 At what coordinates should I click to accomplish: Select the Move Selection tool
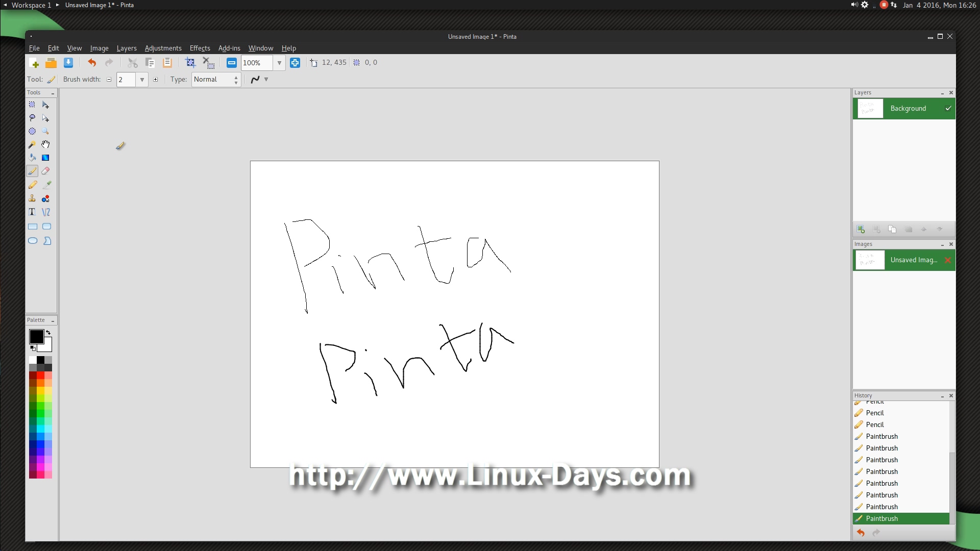click(x=46, y=118)
